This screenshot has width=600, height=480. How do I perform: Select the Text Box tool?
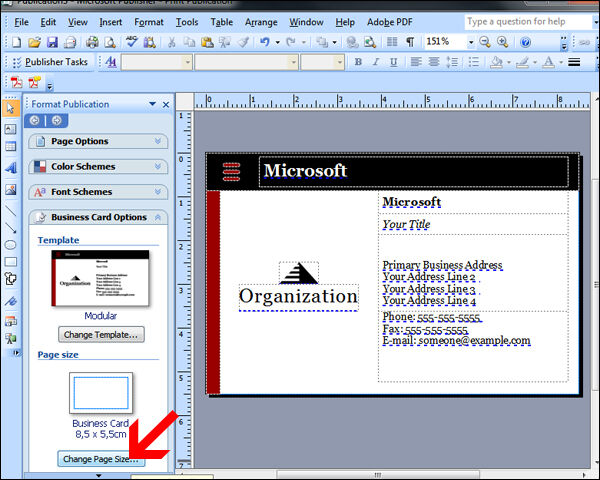10,129
